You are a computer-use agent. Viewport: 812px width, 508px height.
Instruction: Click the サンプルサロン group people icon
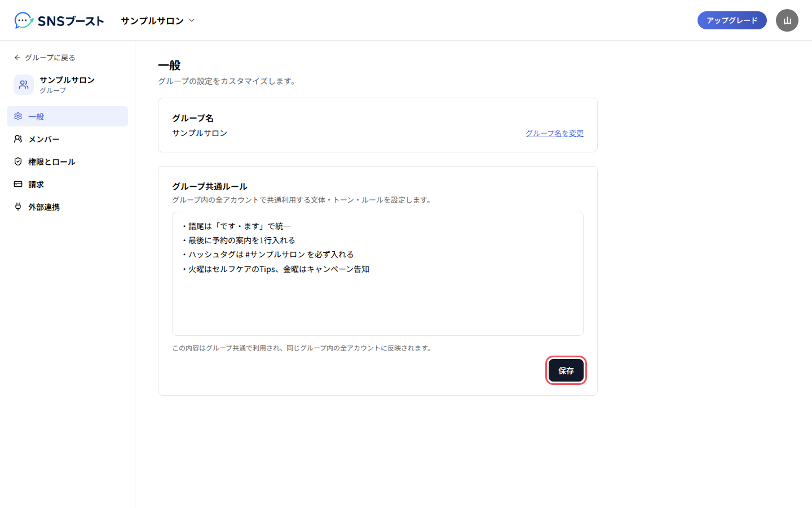coord(24,85)
